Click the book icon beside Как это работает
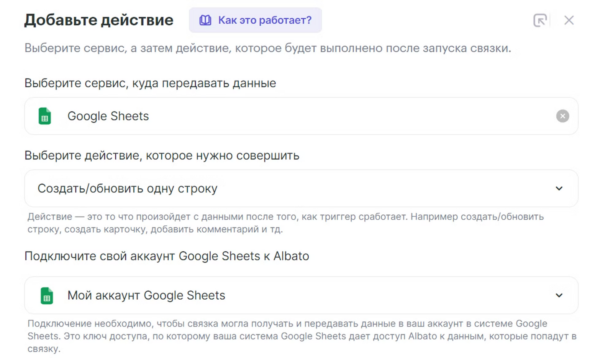Screen dimensions: 613x364 click(205, 20)
